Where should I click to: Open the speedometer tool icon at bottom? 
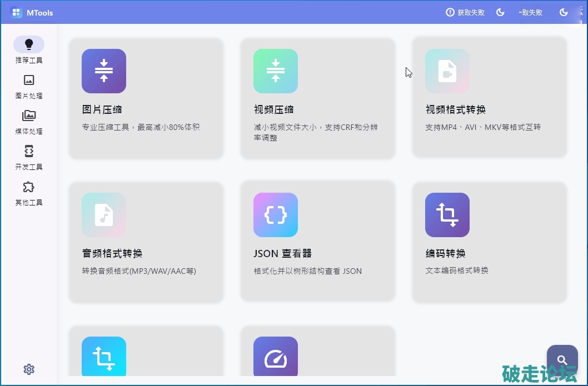(276, 358)
